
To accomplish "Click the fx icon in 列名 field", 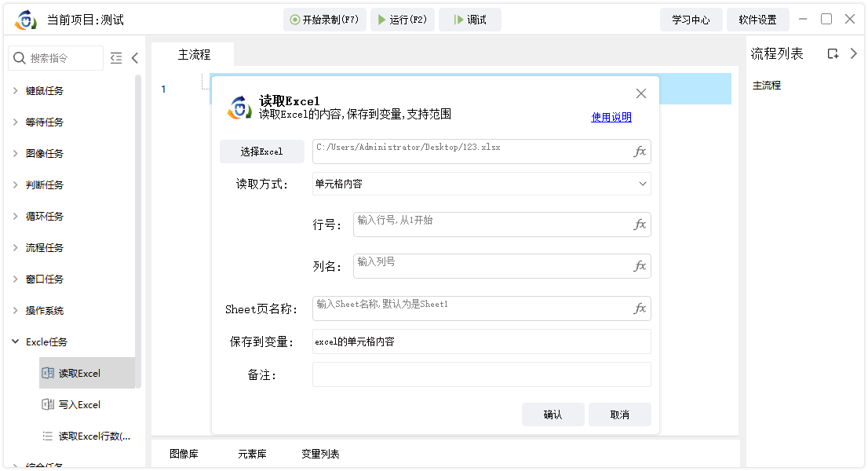I will point(640,266).
